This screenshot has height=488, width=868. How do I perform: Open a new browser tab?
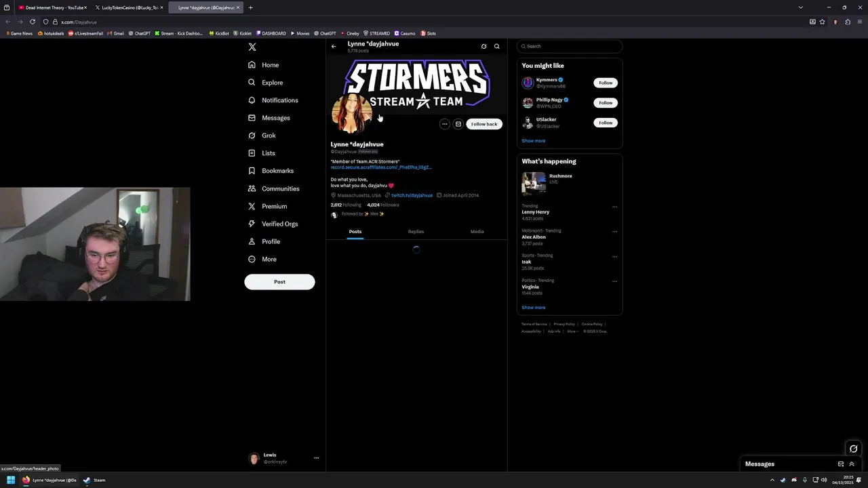[250, 7]
